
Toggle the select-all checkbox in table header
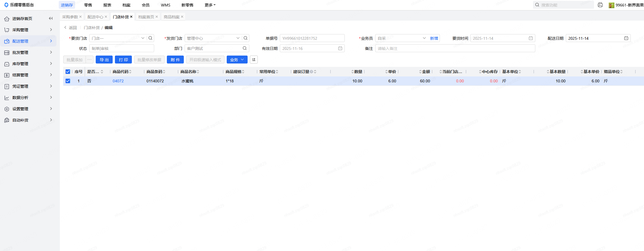tap(68, 72)
